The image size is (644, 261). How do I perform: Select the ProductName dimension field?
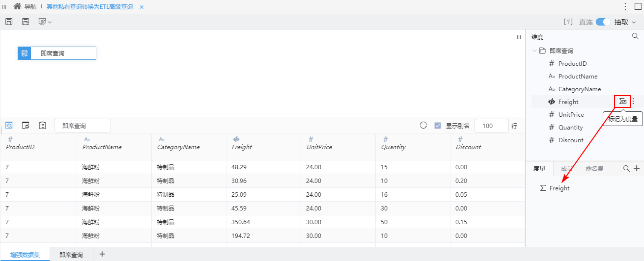(578, 76)
